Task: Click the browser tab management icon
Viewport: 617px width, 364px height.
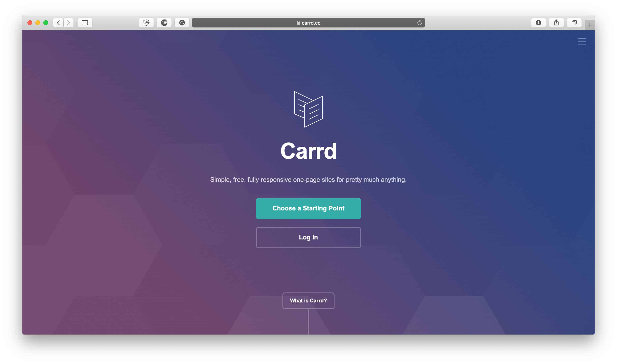Action: pyautogui.click(x=574, y=22)
